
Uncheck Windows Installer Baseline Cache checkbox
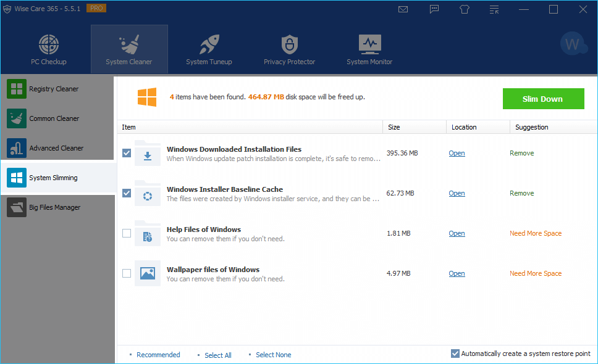click(x=127, y=193)
